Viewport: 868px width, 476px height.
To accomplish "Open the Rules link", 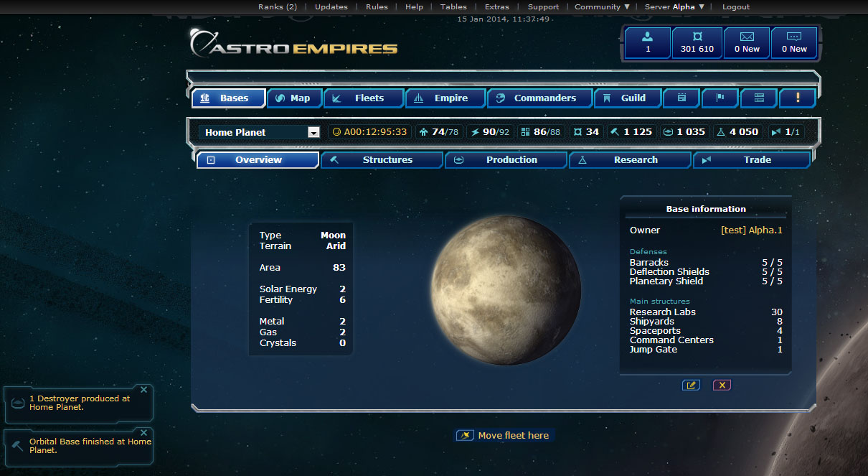I will click(x=377, y=7).
